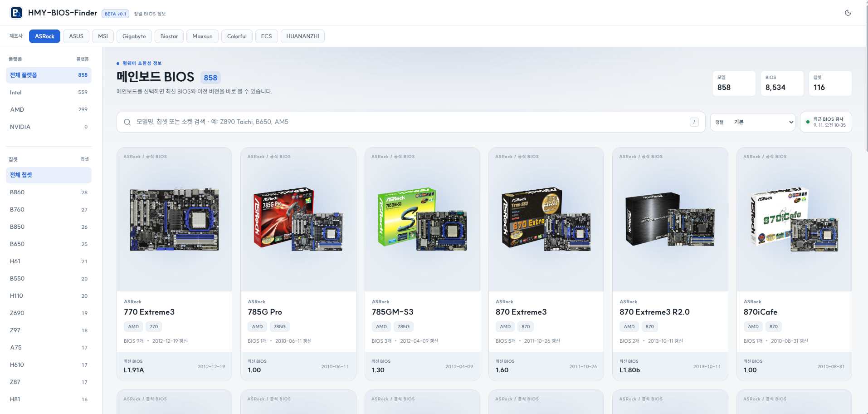
Task: Click the recent BIOS check status button
Action: click(x=826, y=122)
